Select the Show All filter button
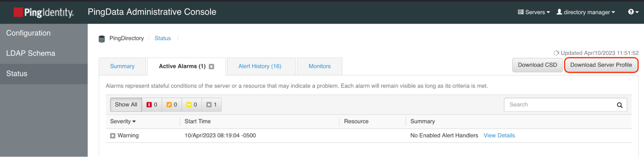 126,105
